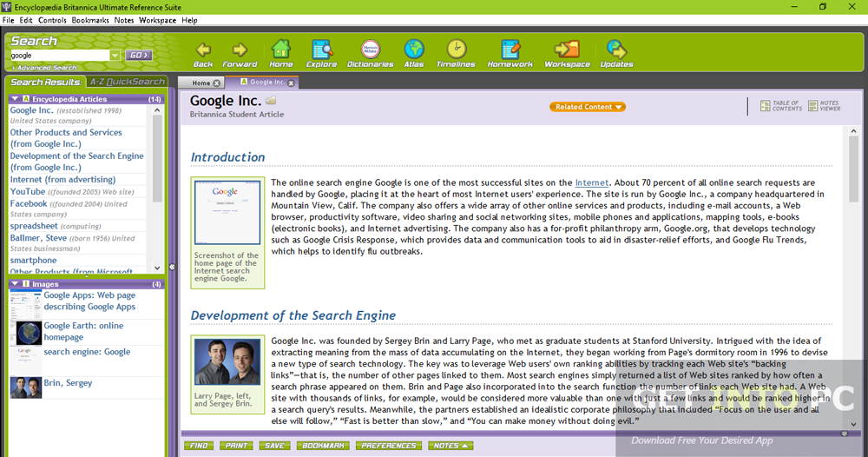Click the Internet hyperlink in article
This screenshot has height=457, width=868.
[591, 183]
